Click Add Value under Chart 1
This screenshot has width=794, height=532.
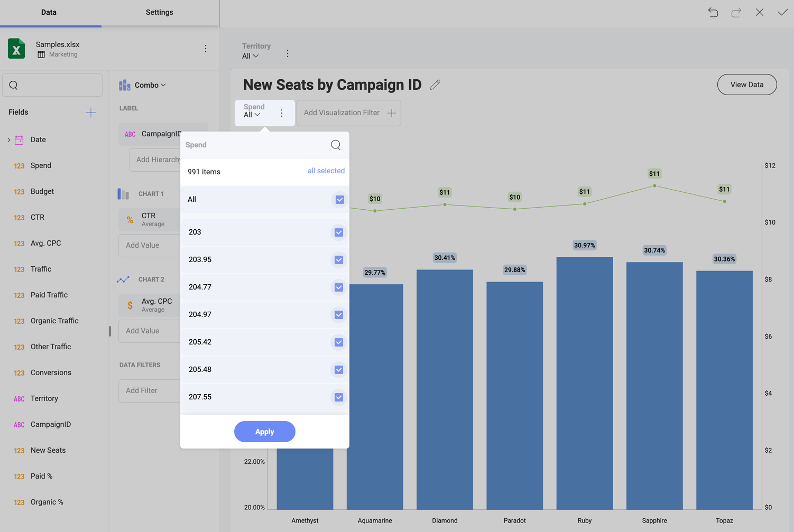[x=150, y=245]
